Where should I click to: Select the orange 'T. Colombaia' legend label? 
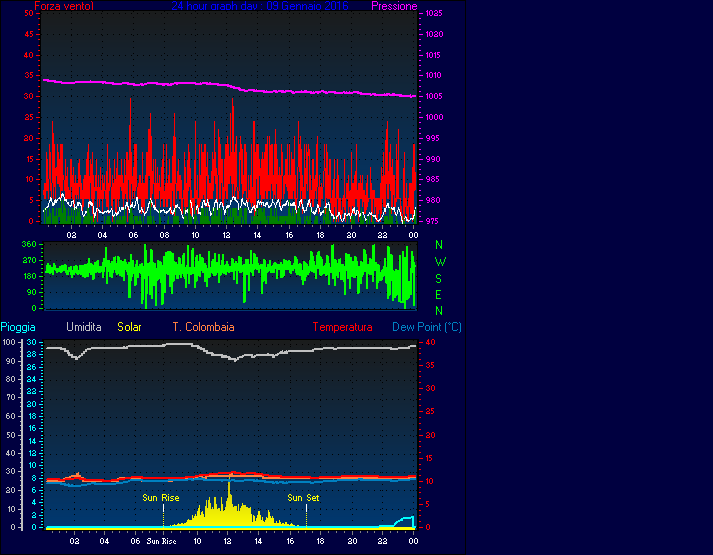click(x=203, y=327)
